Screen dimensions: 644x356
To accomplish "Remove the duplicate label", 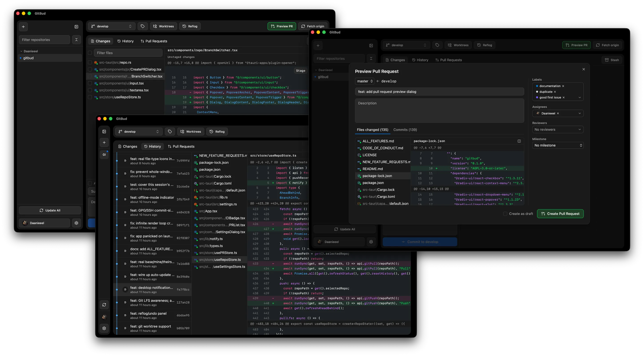I will pos(555,92).
